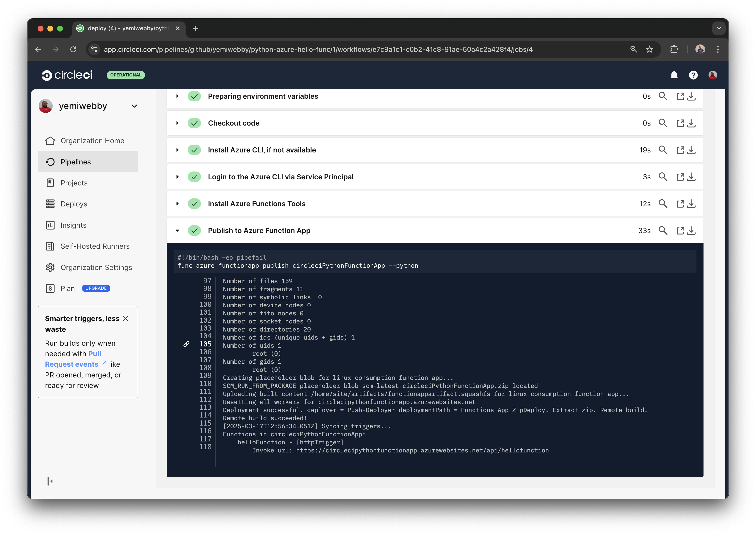Collapse the Publish to Azure Function App step
This screenshot has height=535, width=756.
tap(178, 230)
